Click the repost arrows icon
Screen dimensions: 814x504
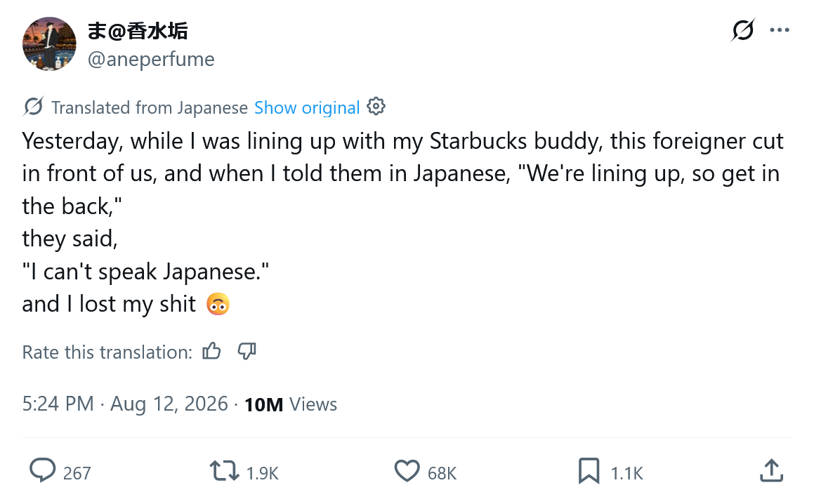[224, 471]
